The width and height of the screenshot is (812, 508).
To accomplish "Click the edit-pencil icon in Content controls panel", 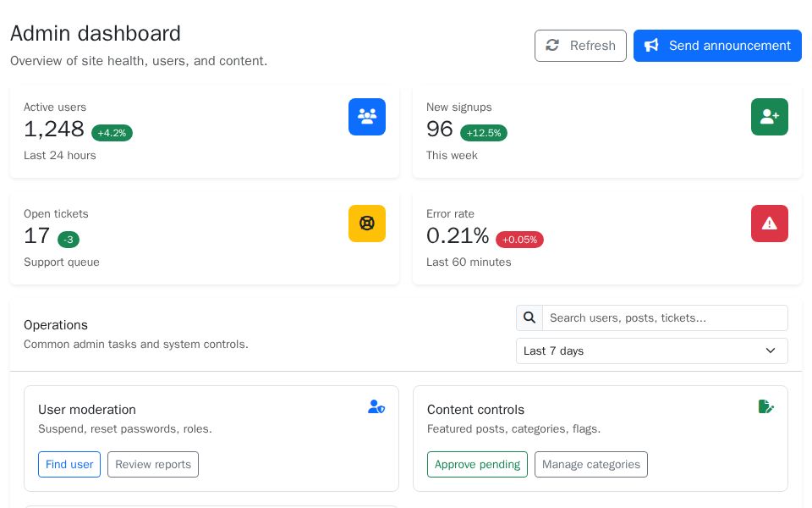I will click(x=766, y=406).
